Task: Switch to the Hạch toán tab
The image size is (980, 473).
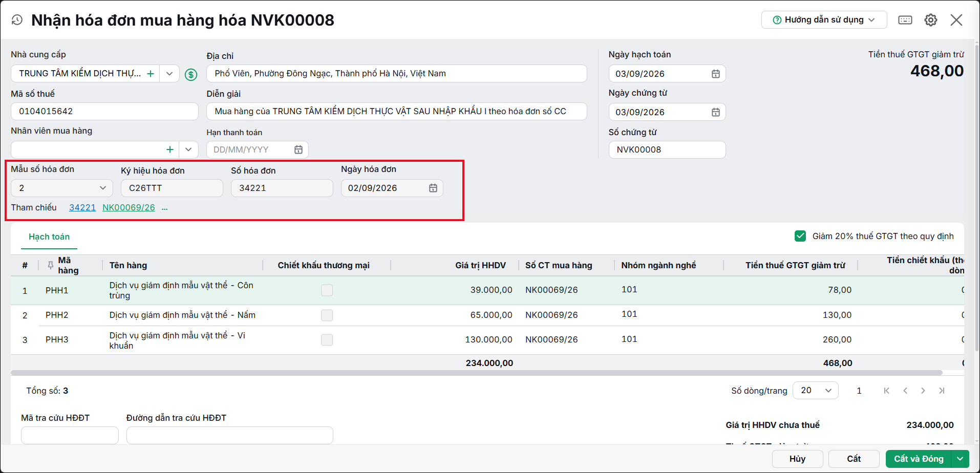Action: coord(49,236)
